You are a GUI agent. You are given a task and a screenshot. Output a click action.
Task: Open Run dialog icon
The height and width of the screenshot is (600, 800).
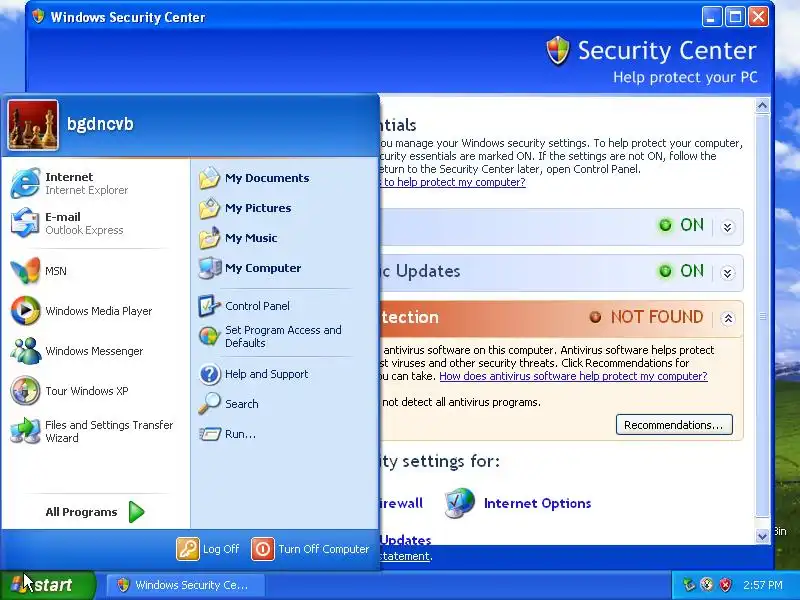pos(209,434)
